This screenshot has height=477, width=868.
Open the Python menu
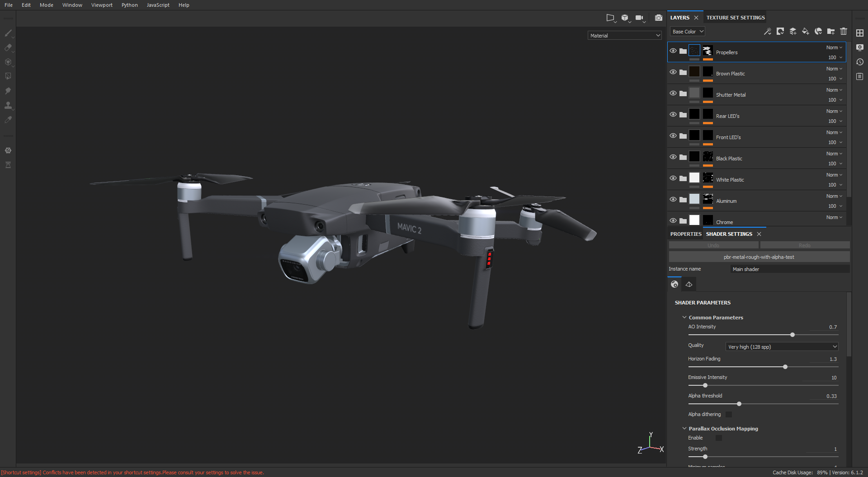pos(130,5)
